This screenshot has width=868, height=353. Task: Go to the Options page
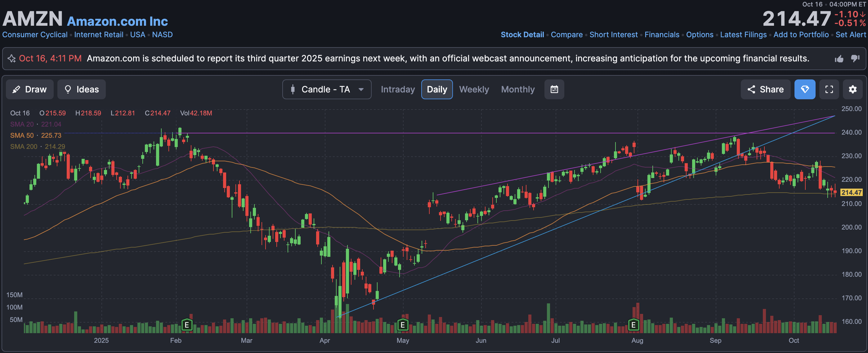tap(700, 35)
